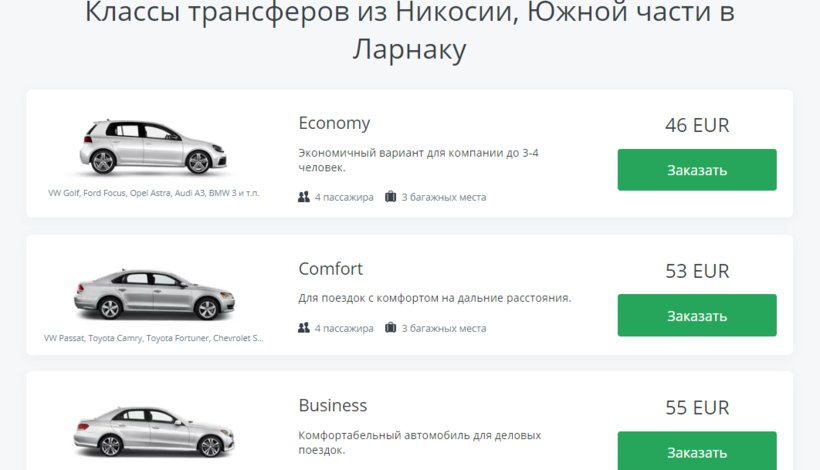Screen dimensions: 820x470
Task: Click Economy car models list text
Action: [x=154, y=193]
